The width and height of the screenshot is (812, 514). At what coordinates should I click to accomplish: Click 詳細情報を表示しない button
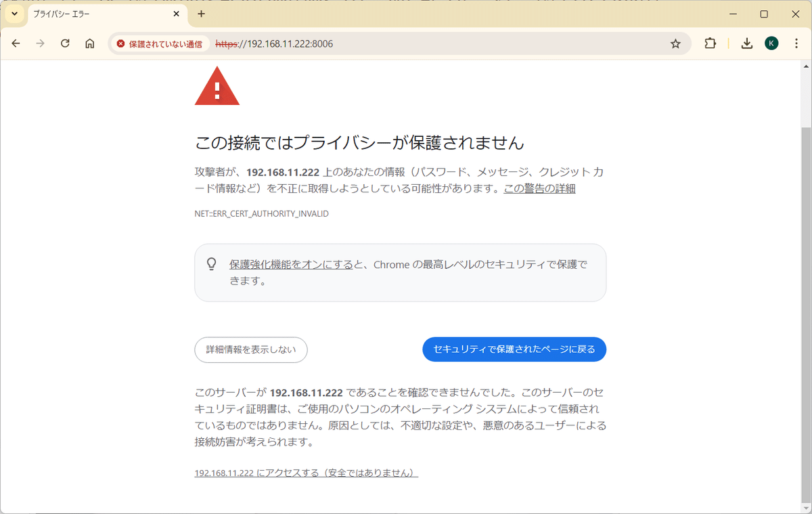tap(251, 349)
